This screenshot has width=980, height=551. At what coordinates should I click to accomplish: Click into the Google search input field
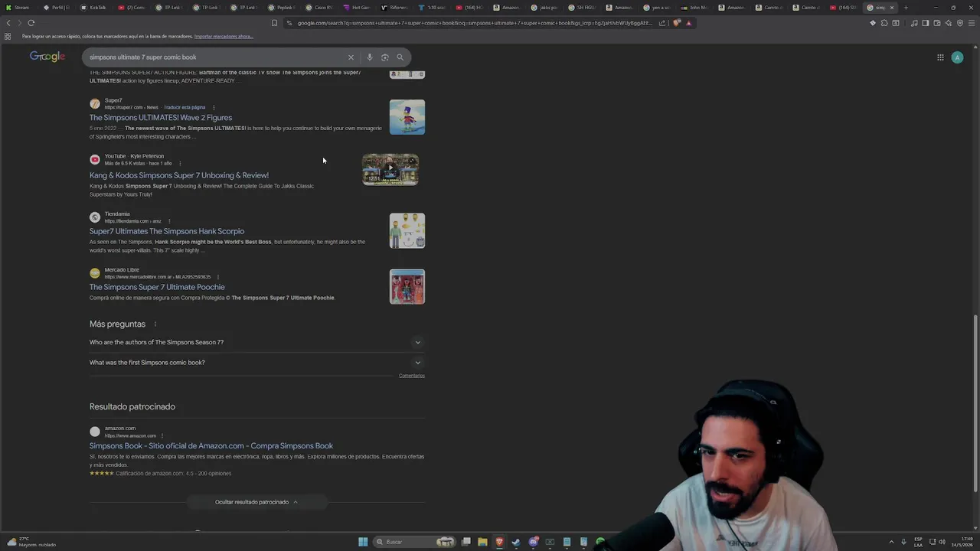(214, 57)
